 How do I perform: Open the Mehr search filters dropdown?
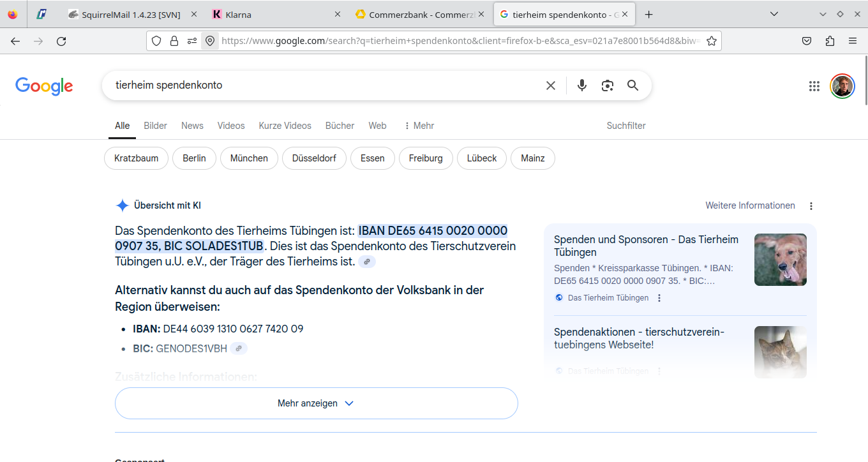pyautogui.click(x=419, y=126)
